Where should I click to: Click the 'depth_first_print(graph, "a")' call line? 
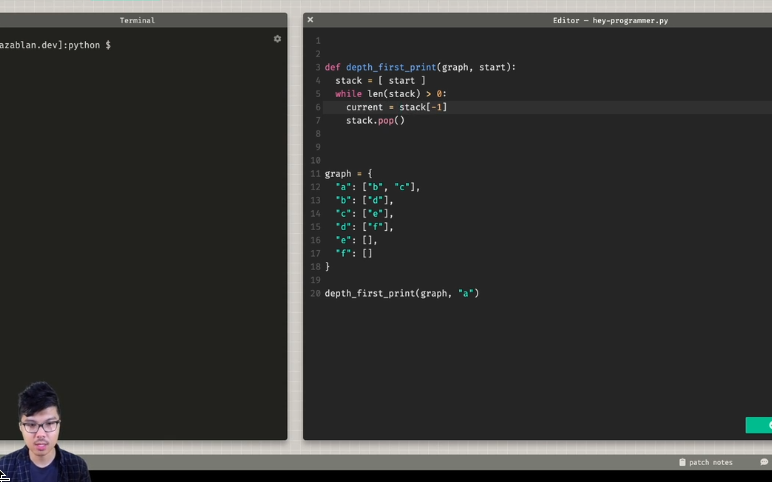tap(402, 293)
